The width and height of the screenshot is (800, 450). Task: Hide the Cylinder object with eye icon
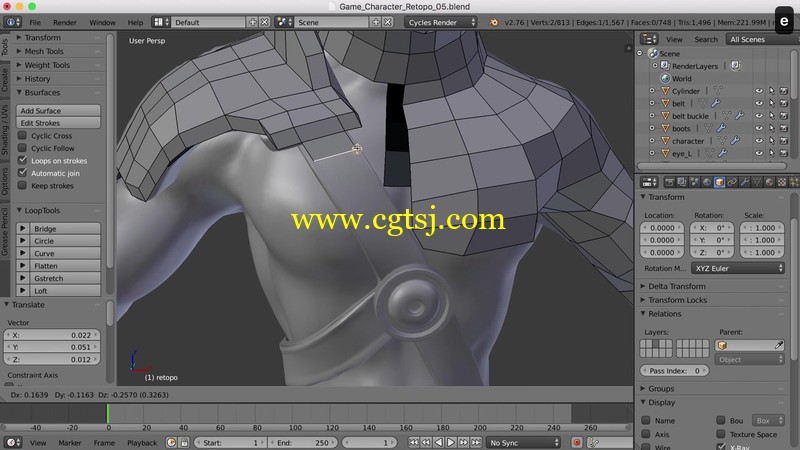coord(759,91)
